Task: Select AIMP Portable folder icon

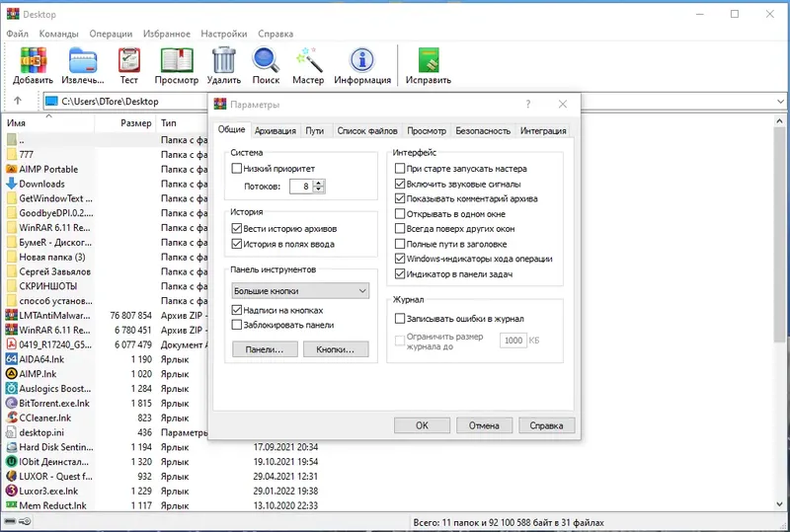Action: [12, 169]
